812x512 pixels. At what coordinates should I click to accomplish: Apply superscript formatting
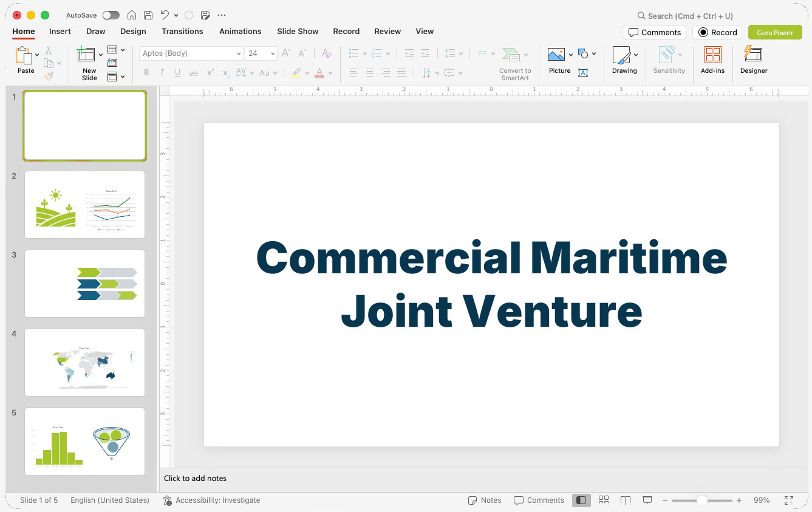210,73
